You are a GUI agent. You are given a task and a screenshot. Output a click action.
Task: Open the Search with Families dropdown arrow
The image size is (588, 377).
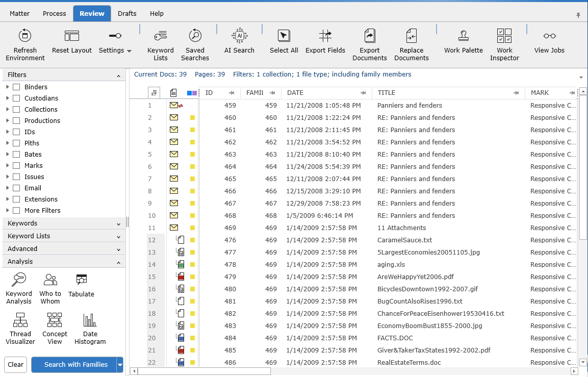tap(120, 365)
